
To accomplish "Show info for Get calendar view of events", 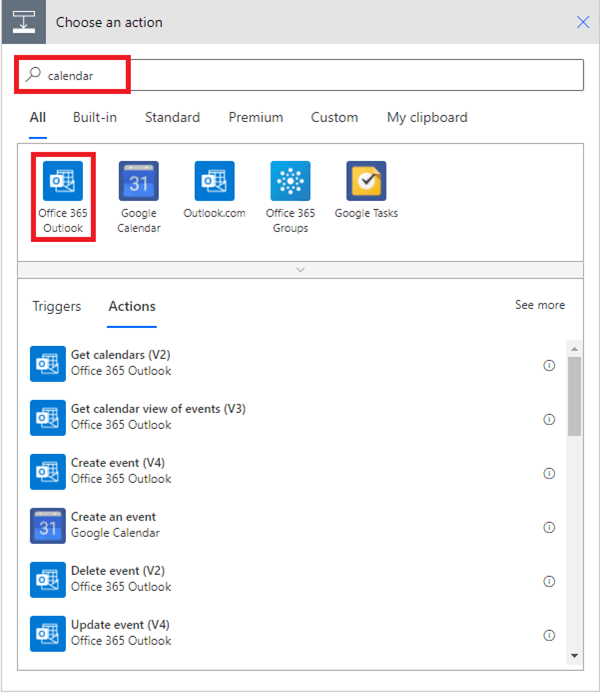I will [549, 419].
